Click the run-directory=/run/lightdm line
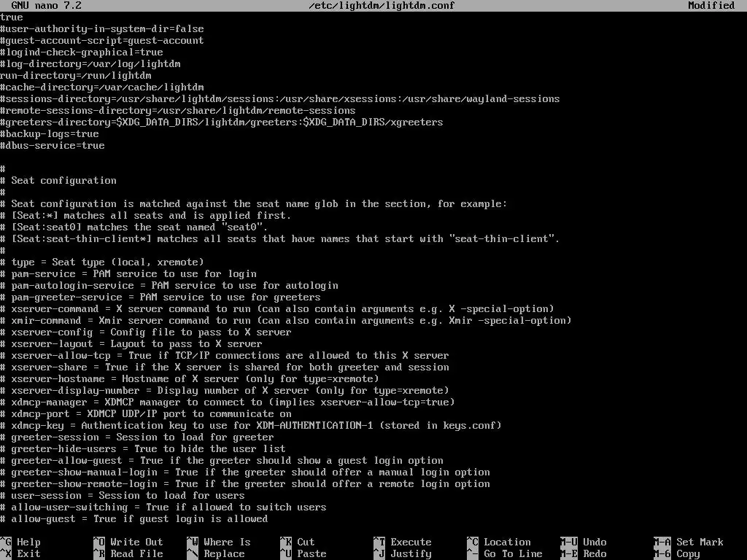The image size is (747, 560). tap(76, 75)
